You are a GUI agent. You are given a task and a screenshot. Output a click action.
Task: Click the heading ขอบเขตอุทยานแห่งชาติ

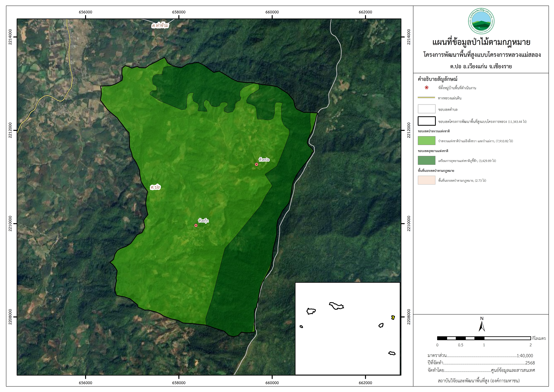(433, 151)
